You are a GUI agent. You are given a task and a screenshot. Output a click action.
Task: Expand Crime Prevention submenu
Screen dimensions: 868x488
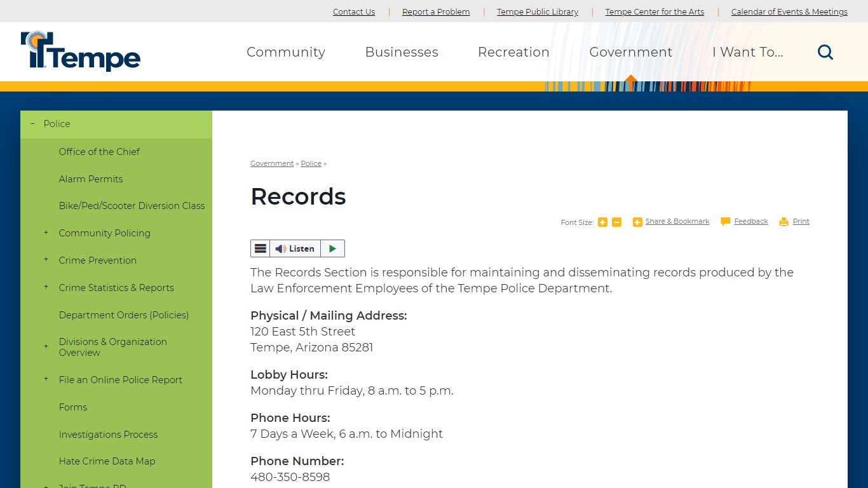coord(46,260)
